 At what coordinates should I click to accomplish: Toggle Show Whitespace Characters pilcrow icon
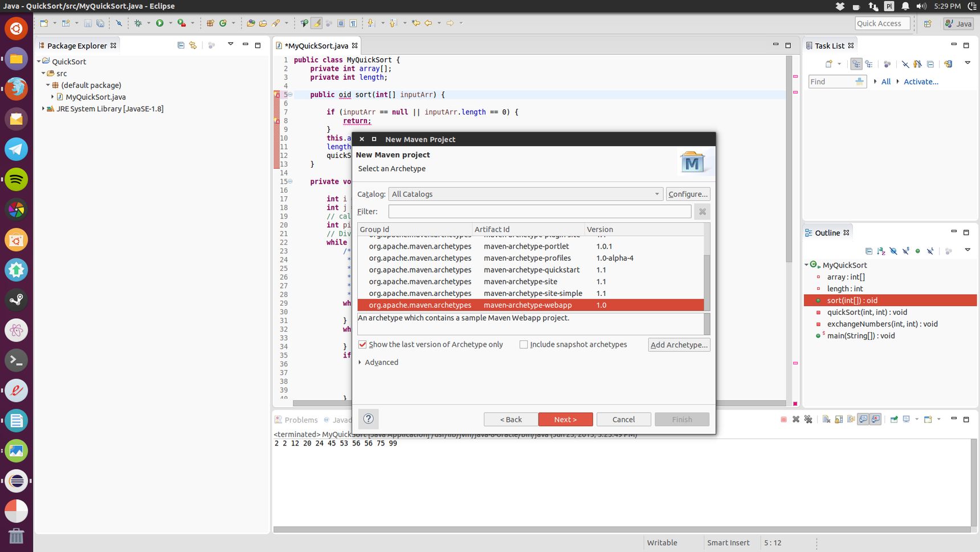tap(353, 23)
